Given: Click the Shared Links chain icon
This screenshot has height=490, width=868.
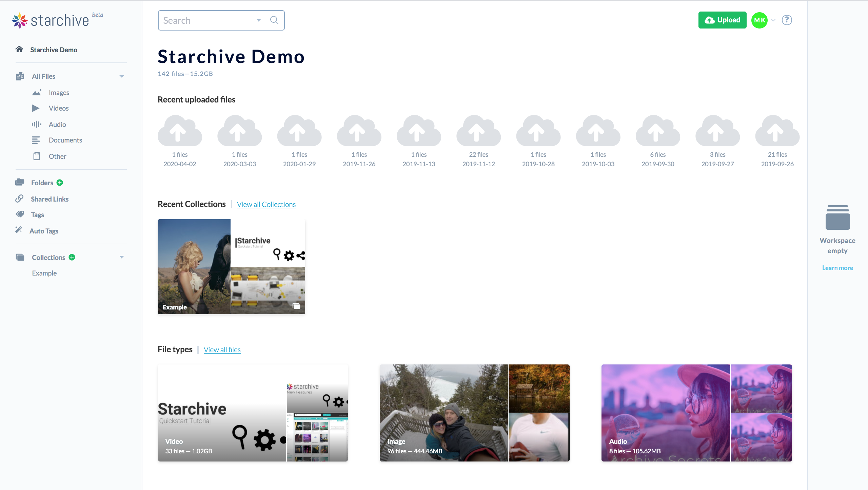Looking at the screenshot, I should click(x=20, y=199).
